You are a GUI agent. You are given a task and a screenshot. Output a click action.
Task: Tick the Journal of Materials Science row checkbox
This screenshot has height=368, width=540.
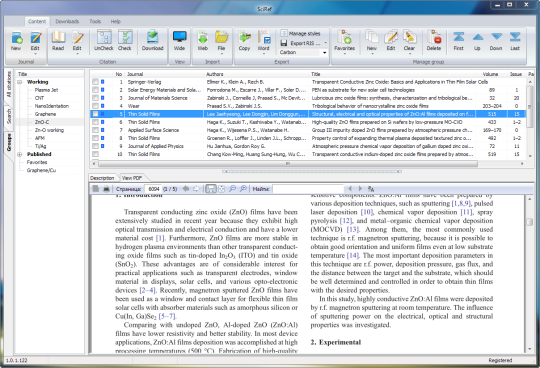[x=95, y=98]
